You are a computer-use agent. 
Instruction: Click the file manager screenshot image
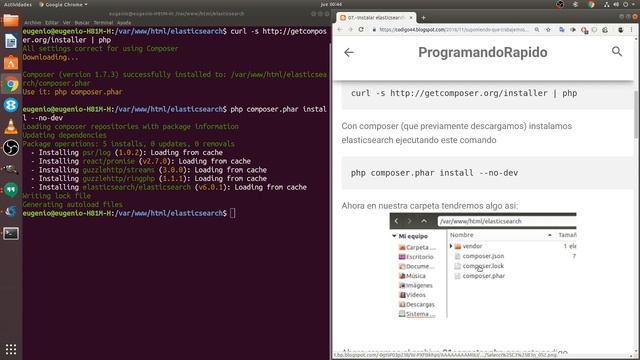tap(483, 265)
